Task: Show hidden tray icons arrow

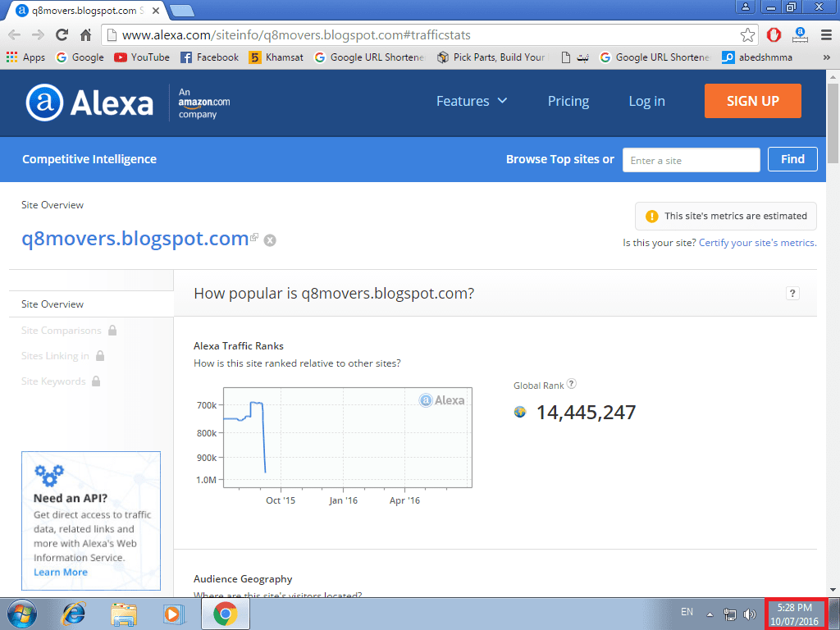Action: (710, 614)
